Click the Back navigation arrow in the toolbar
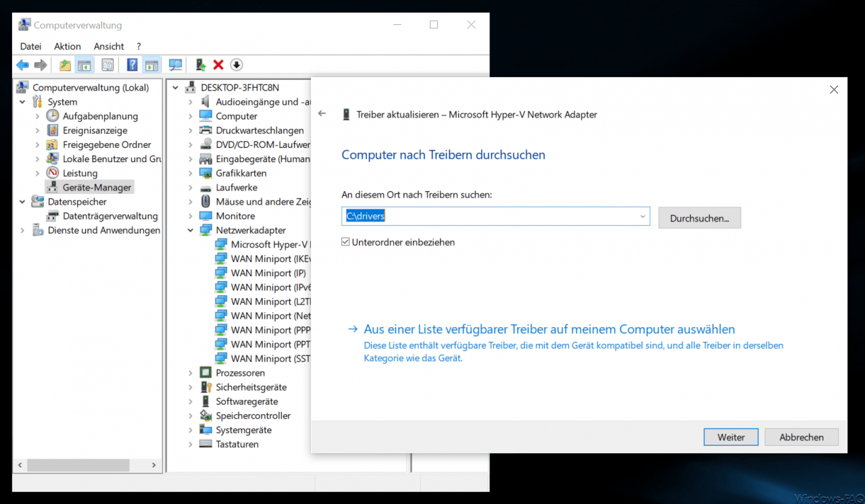Screen dimensions: 865x504 [22, 64]
